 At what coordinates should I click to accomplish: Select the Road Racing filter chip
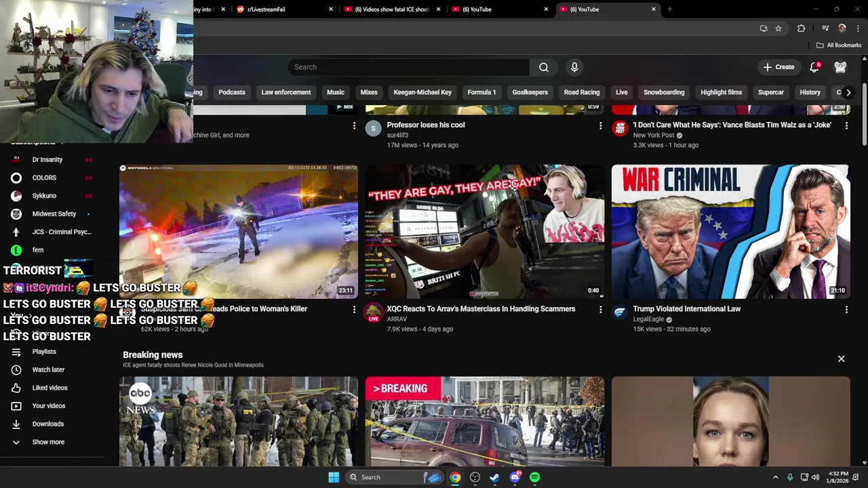coord(582,92)
